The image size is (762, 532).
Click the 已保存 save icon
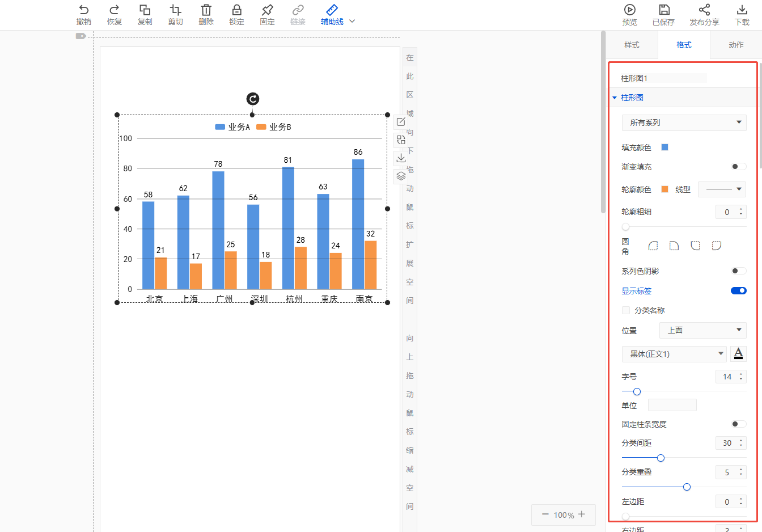(x=664, y=10)
